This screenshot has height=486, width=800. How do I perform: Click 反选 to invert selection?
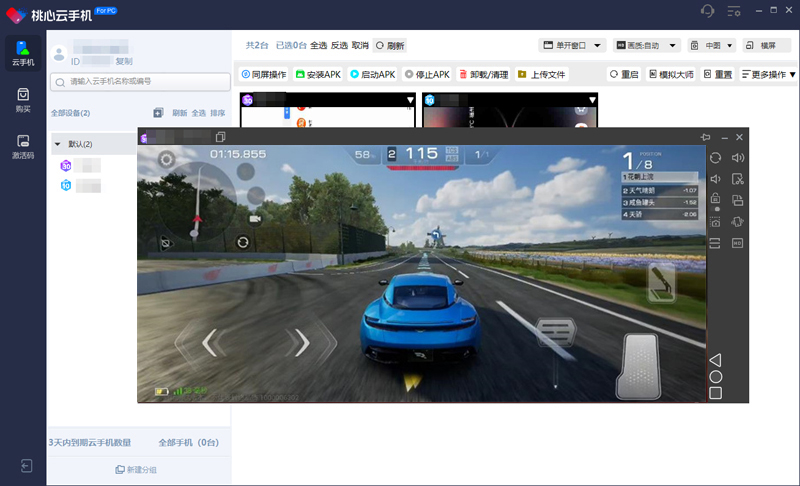339,45
